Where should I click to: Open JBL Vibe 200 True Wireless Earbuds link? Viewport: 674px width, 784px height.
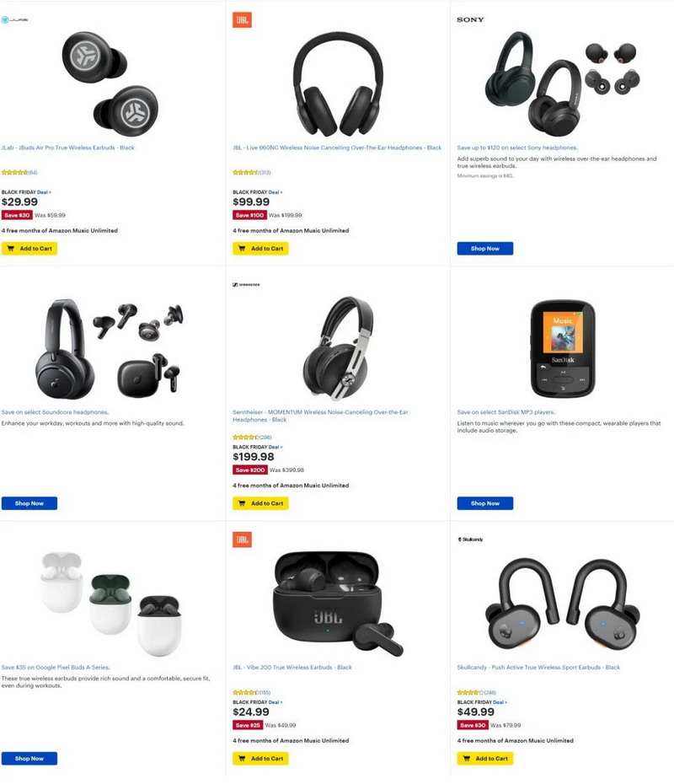[x=292, y=668]
